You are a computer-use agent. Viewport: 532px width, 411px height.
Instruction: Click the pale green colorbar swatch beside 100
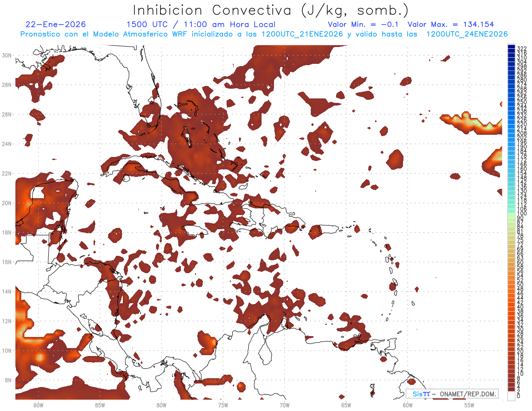tap(511, 215)
